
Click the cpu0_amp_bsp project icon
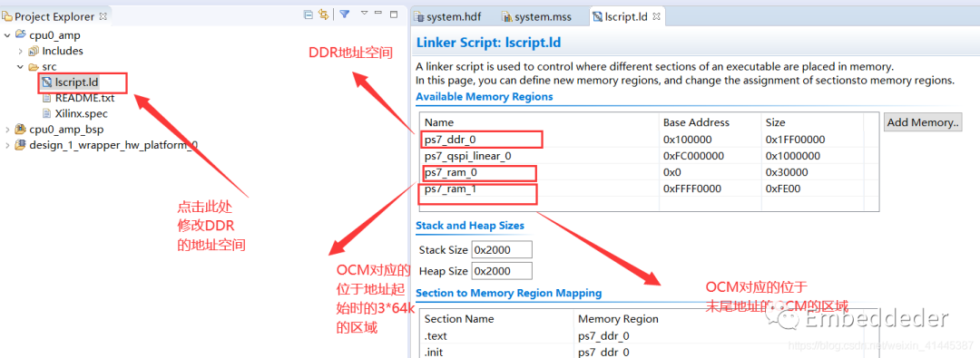[x=21, y=130]
